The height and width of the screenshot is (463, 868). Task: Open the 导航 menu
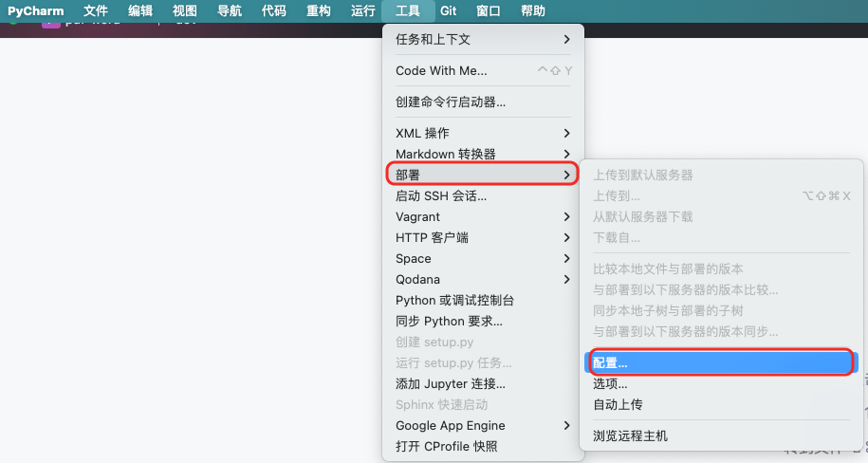coord(230,10)
